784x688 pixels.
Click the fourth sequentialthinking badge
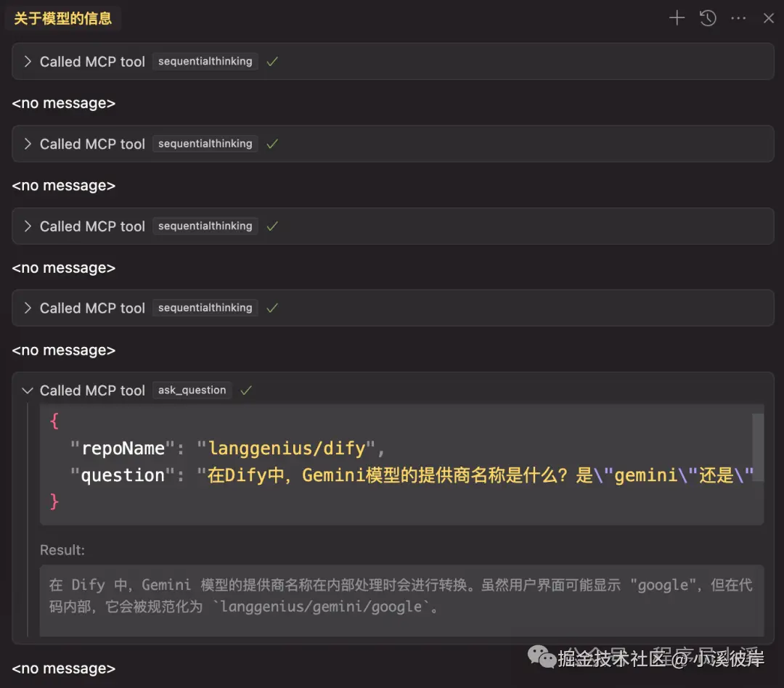pos(205,308)
